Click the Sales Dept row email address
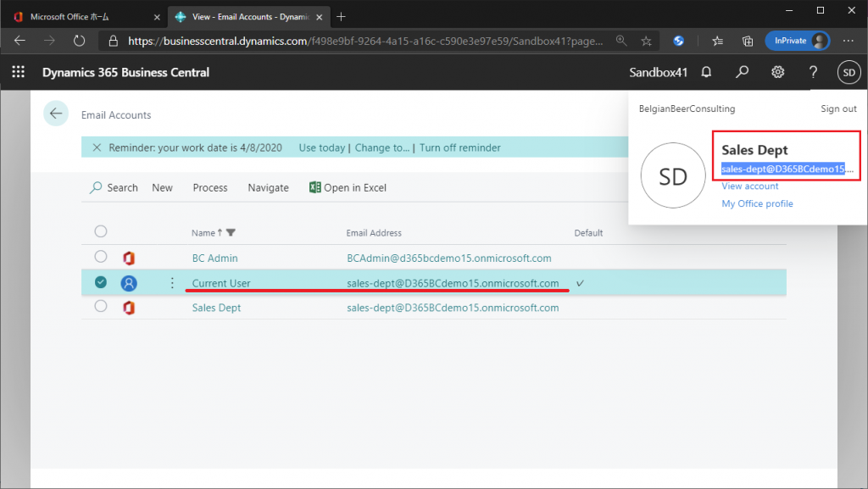 point(453,308)
